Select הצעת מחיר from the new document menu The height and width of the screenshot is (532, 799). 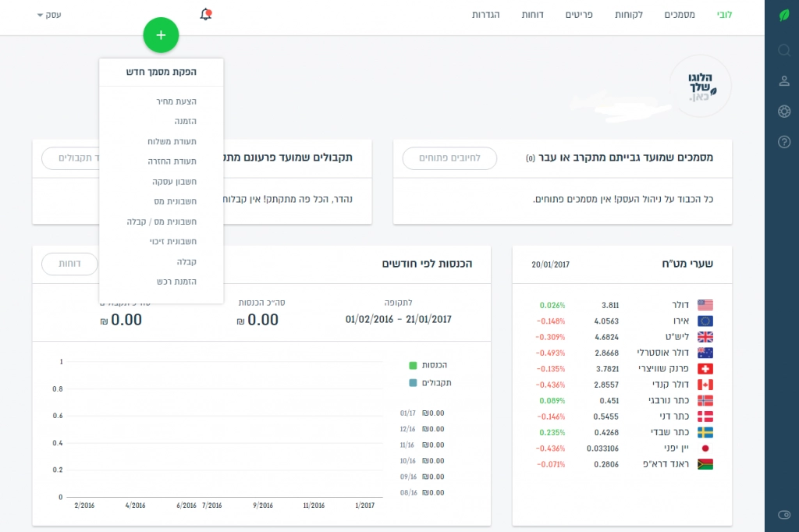(x=174, y=101)
